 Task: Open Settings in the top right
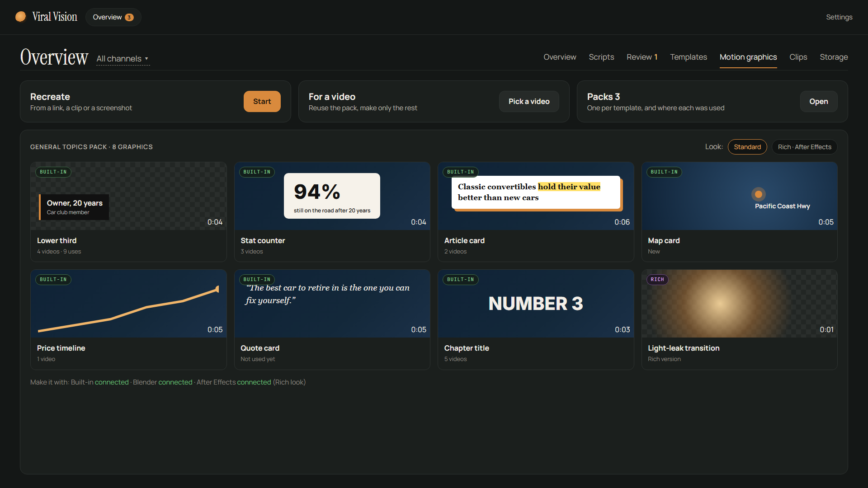pyautogui.click(x=839, y=17)
